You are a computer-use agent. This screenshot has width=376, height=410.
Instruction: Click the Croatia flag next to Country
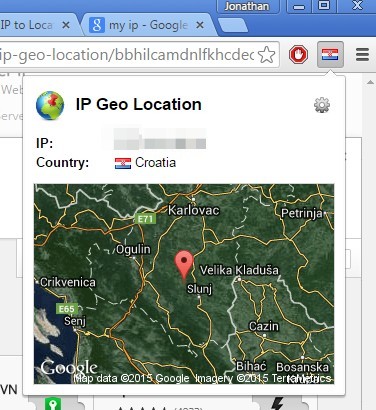[123, 163]
